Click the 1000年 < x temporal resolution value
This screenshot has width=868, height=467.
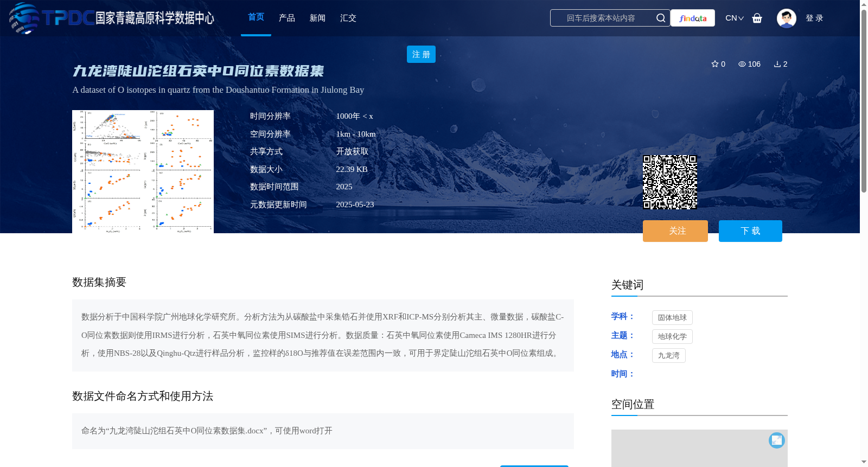tap(354, 116)
